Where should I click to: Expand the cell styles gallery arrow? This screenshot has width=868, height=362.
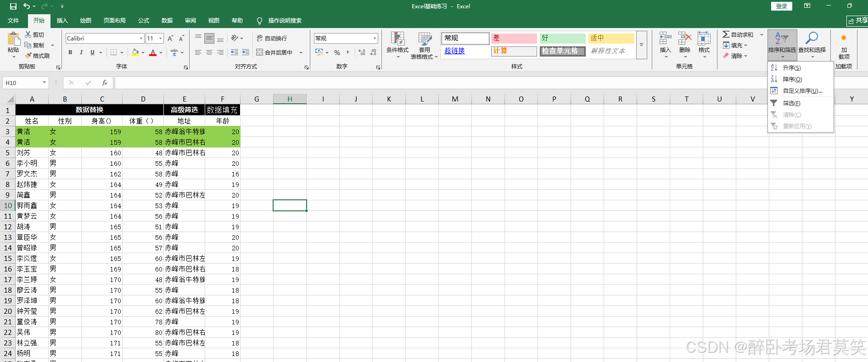tap(642, 45)
